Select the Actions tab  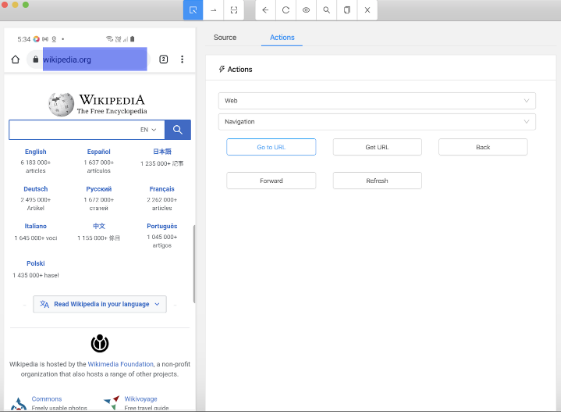point(282,37)
